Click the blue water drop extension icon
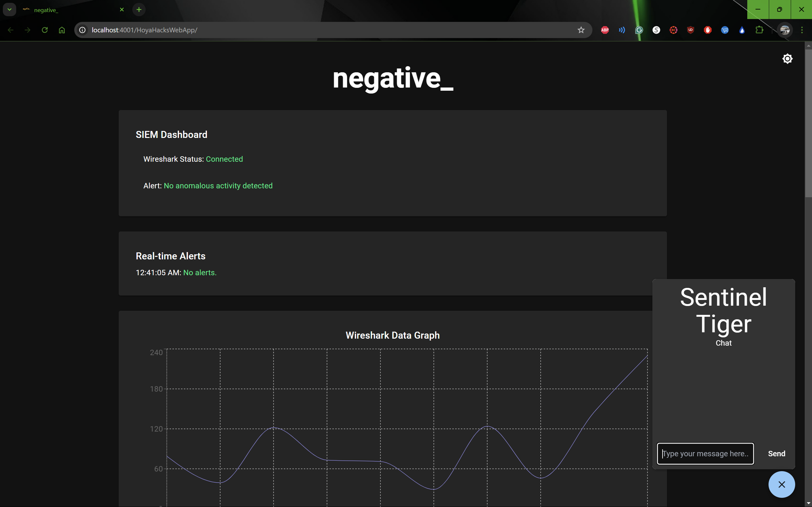Image resolution: width=812 pixels, height=507 pixels. pos(742,30)
